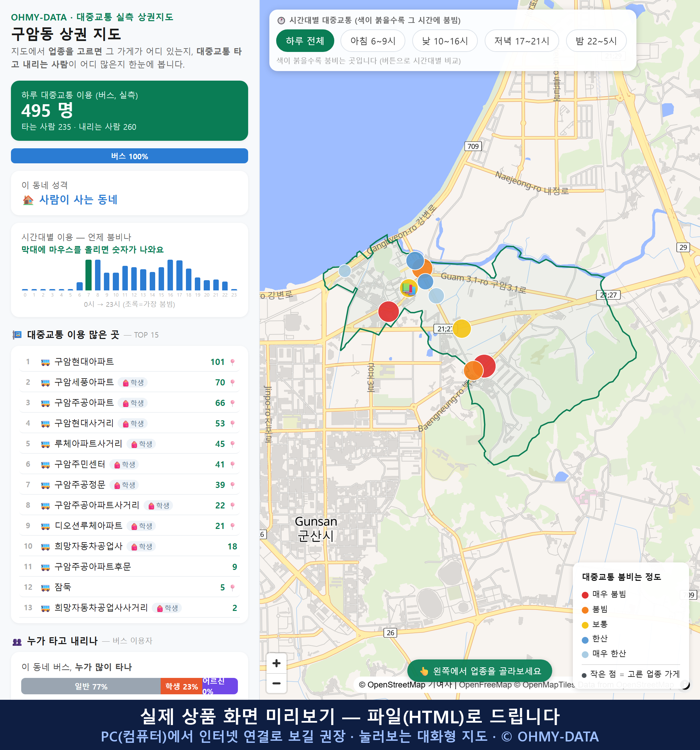Zoom out the map with minus button
The width and height of the screenshot is (700, 750).
tap(277, 683)
